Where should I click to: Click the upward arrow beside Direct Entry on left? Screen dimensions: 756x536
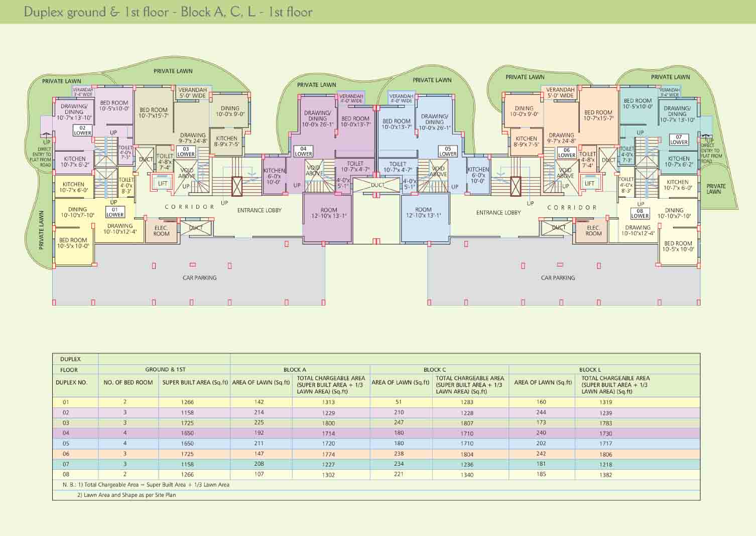point(46,136)
